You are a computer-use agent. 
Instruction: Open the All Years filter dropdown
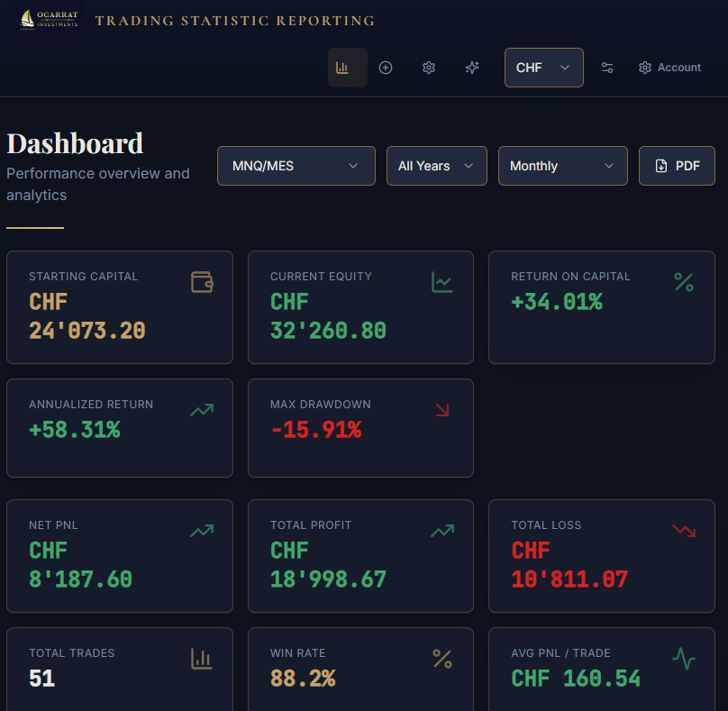(x=437, y=166)
